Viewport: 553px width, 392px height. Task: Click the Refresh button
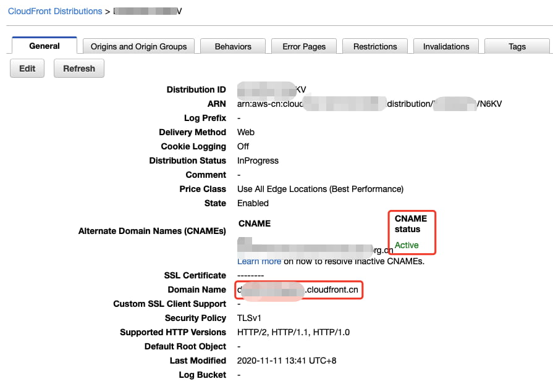pyautogui.click(x=79, y=69)
